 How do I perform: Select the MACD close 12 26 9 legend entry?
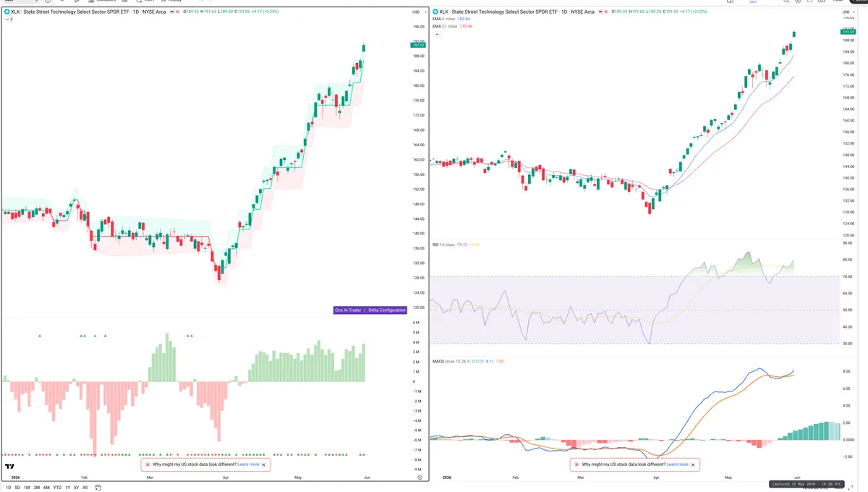click(x=450, y=361)
